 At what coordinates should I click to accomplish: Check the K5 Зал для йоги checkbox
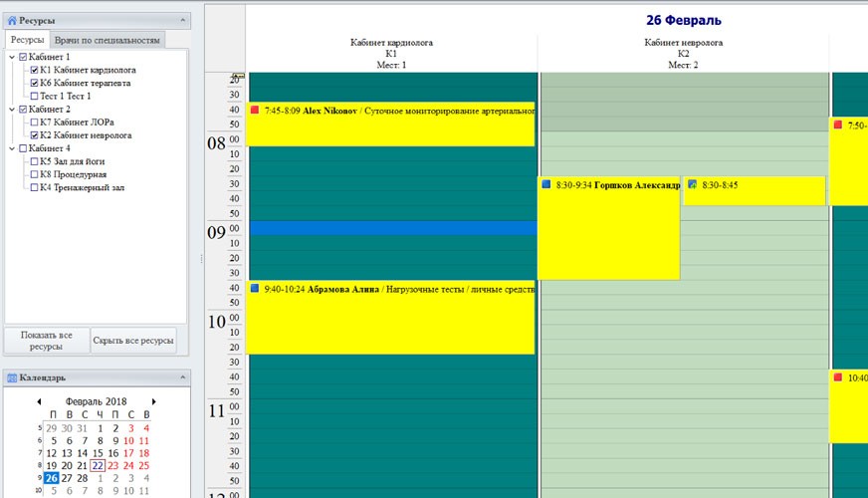pyautogui.click(x=35, y=161)
